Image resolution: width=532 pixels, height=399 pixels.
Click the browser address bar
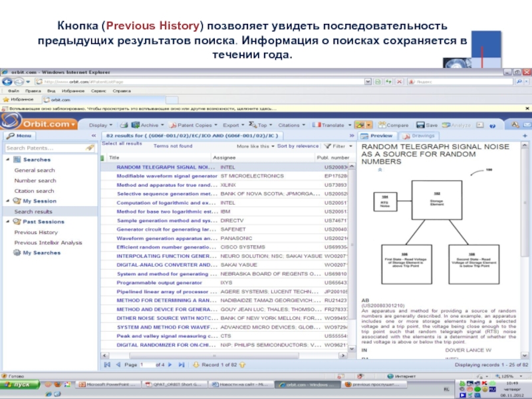coord(199,82)
